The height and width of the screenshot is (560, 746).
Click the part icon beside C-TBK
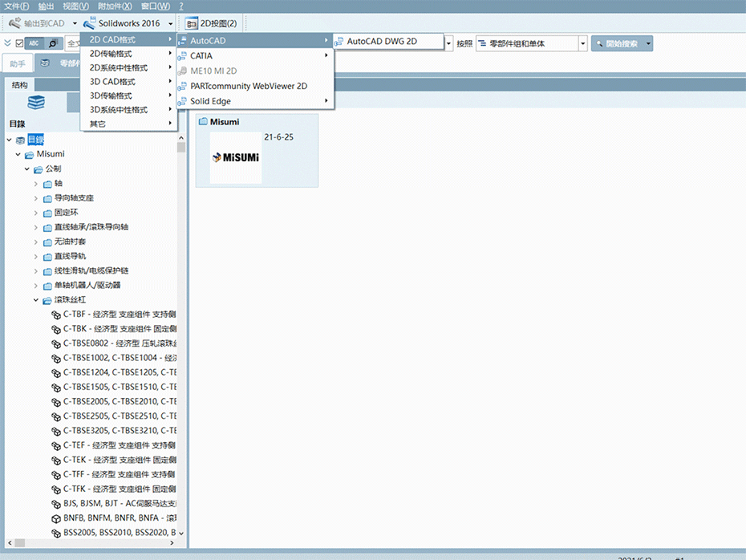pyautogui.click(x=56, y=329)
